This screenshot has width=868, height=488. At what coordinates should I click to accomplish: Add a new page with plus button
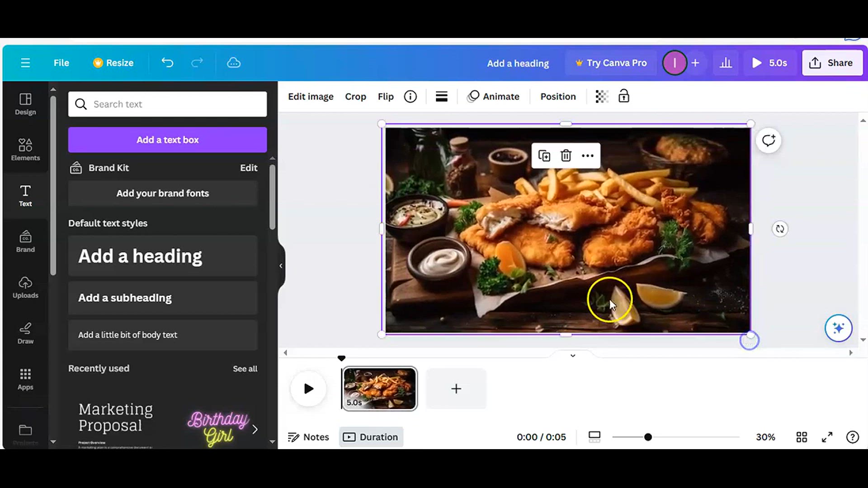point(456,389)
